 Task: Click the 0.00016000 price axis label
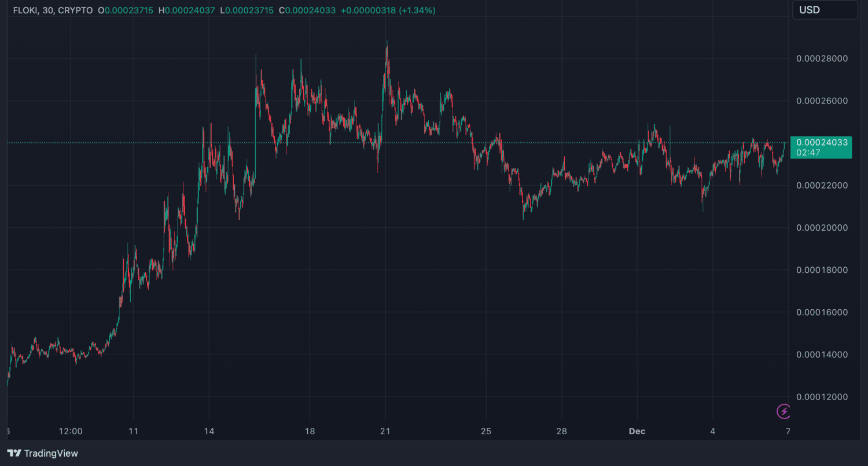pos(822,312)
